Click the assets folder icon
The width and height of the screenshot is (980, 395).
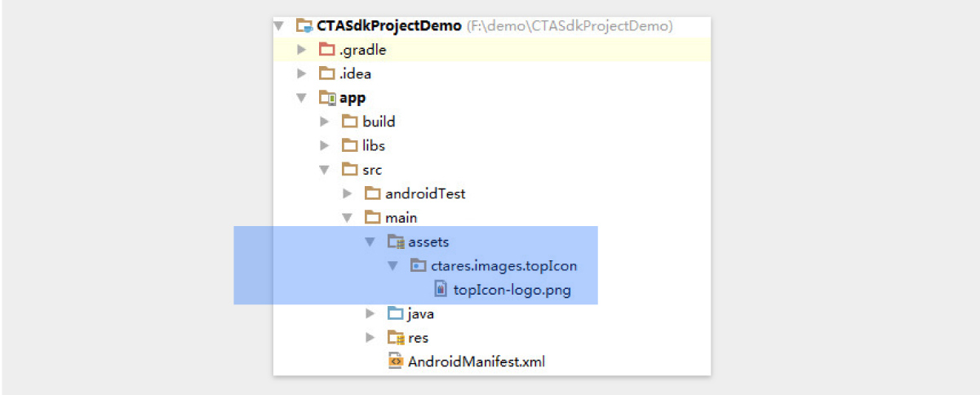[x=396, y=242]
